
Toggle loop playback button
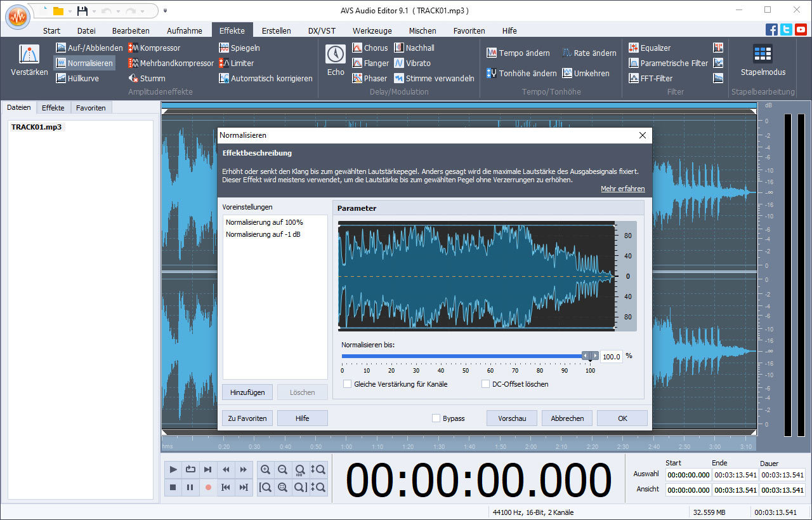pos(190,470)
